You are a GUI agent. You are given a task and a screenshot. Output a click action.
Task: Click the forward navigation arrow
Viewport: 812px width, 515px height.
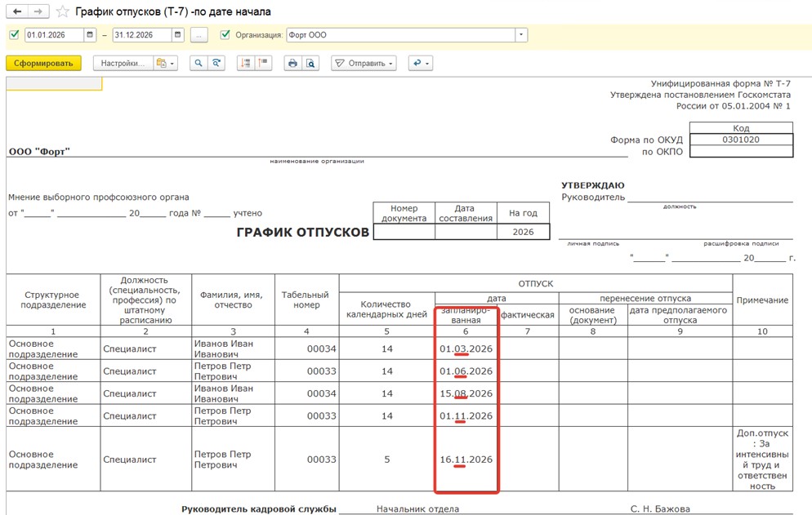(38, 12)
